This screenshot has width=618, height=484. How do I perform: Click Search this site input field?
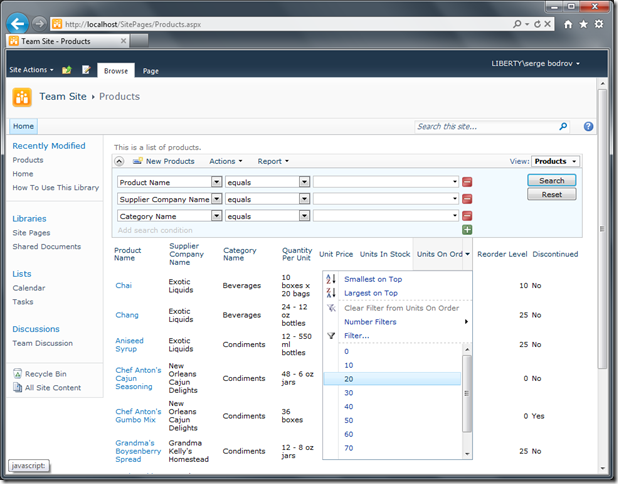pos(486,127)
